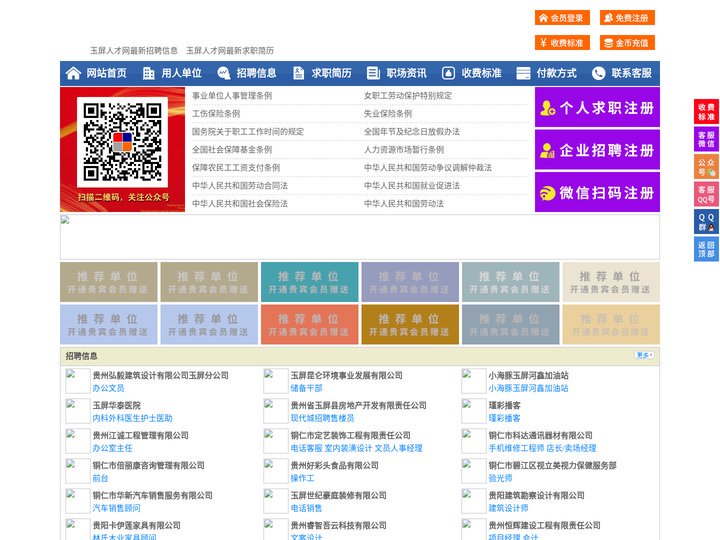This screenshot has height=540, width=720.
Task: Open the 职场资讯 menu item
Action: tap(406, 73)
